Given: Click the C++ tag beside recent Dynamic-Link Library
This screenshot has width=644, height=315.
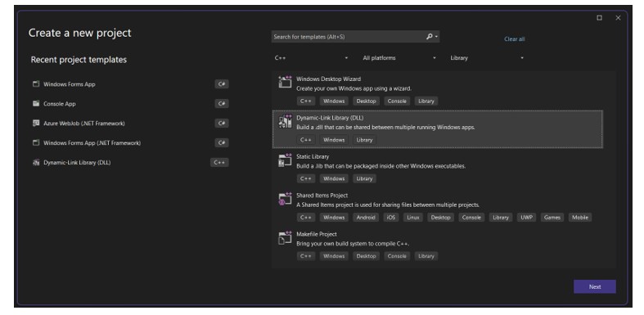Looking at the screenshot, I should pyautogui.click(x=219, y=162).
